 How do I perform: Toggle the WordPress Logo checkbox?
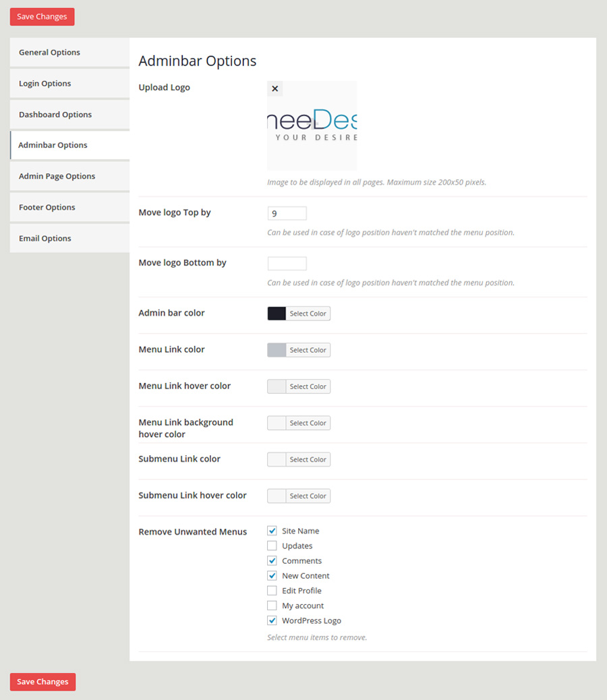click(x=272, y=620)
